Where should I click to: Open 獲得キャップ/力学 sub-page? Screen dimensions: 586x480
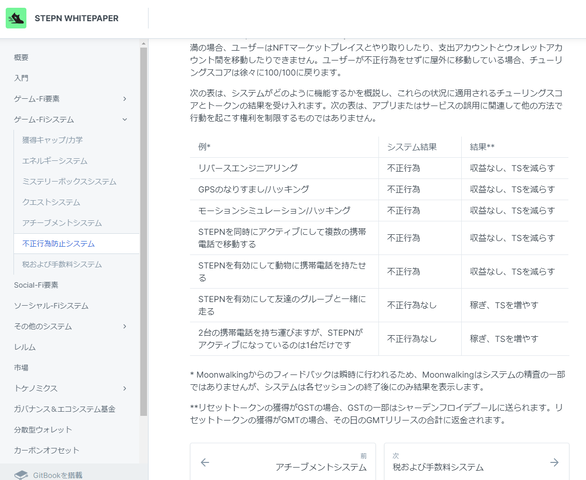click(52, 140)
